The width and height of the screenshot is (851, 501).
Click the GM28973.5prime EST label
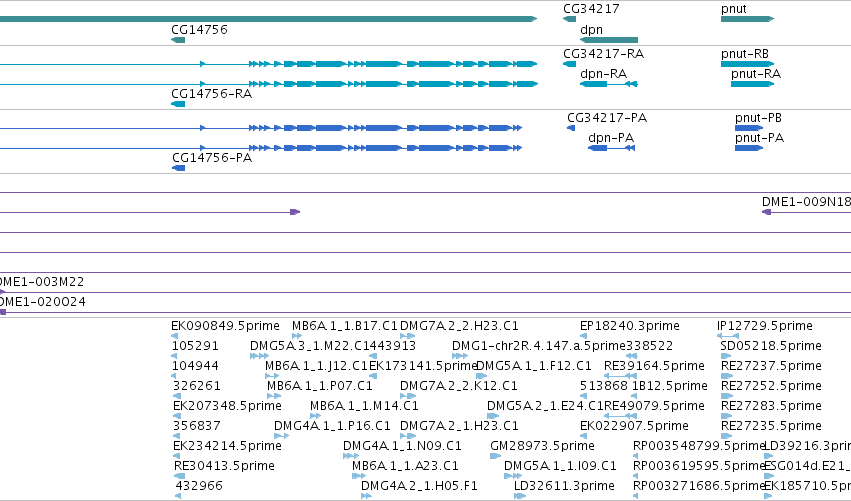(x=542, y=446)
